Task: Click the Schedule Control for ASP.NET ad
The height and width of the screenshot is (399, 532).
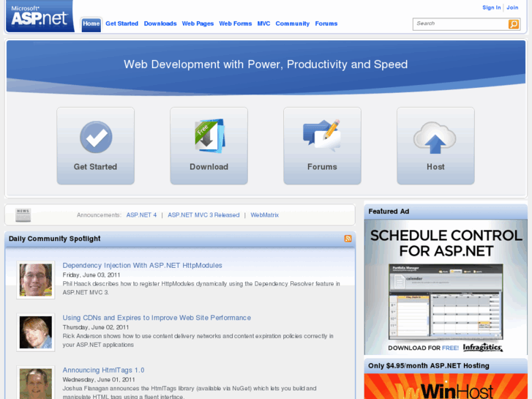Action: point(446,287)
